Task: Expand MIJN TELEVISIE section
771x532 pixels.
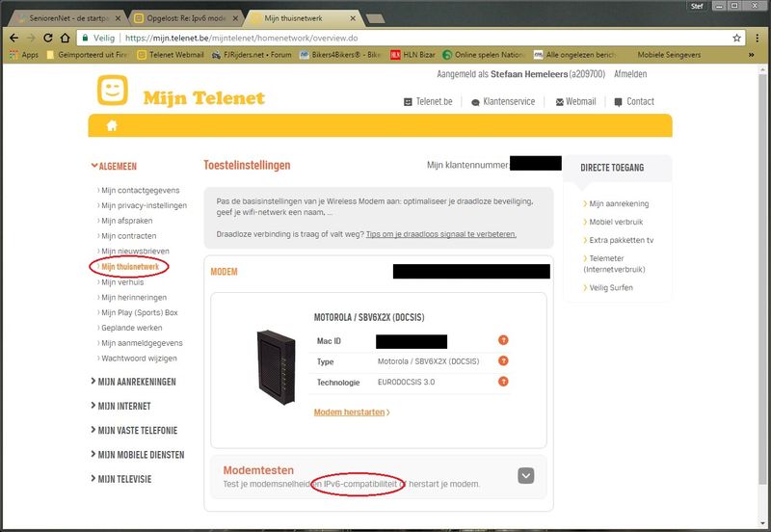Action: pos(121,479)
